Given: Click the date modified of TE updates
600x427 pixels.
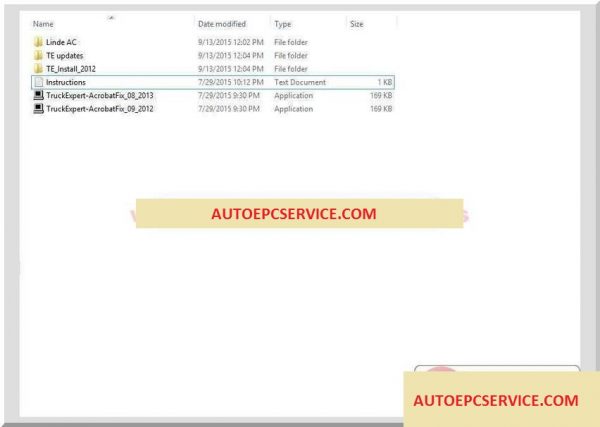Looking at the screenshot, I should (231, 55).
